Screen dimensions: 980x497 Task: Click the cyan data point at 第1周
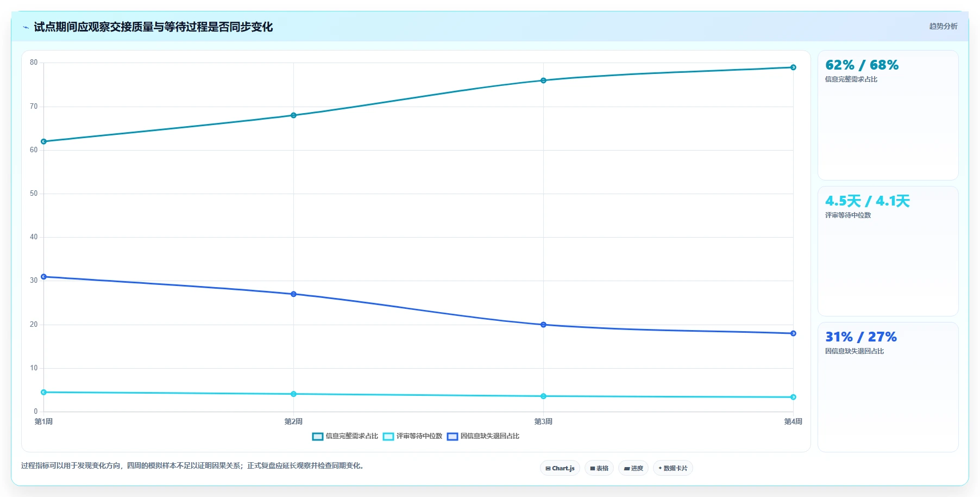(44, 392)
